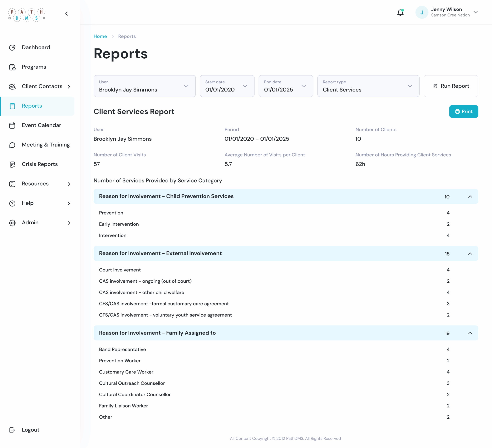Click the Samson Cree Nation label

[x=450, y=15]
